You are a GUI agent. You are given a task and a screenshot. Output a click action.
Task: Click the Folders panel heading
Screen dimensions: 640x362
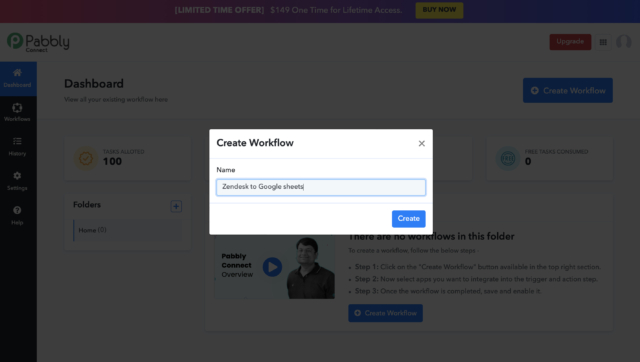[87, 205]
